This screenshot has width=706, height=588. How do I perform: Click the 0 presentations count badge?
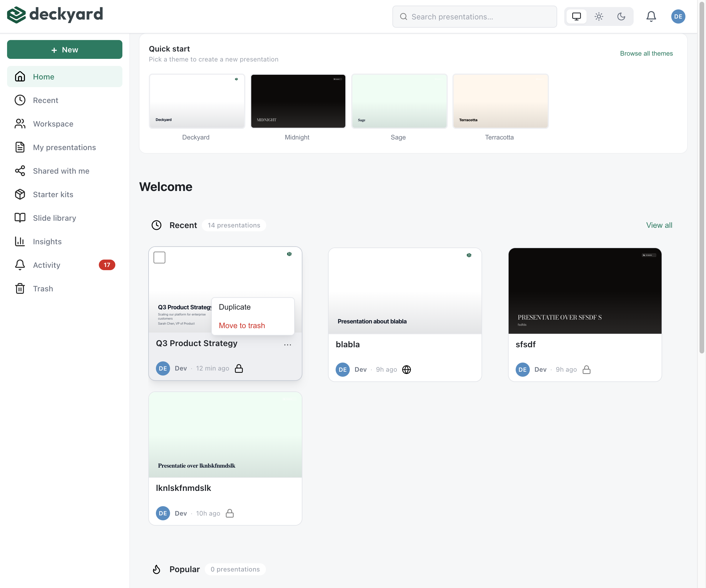click(235, 569)
